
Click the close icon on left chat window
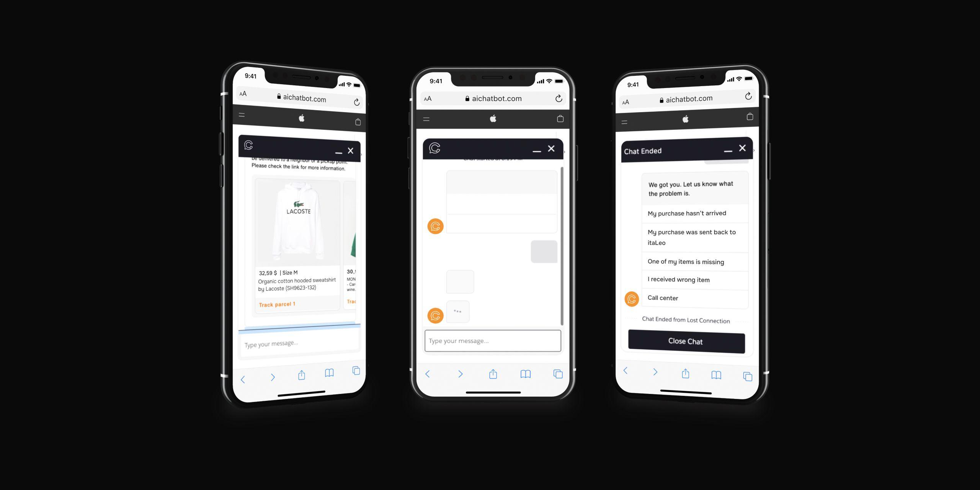[x=351, y=149]
